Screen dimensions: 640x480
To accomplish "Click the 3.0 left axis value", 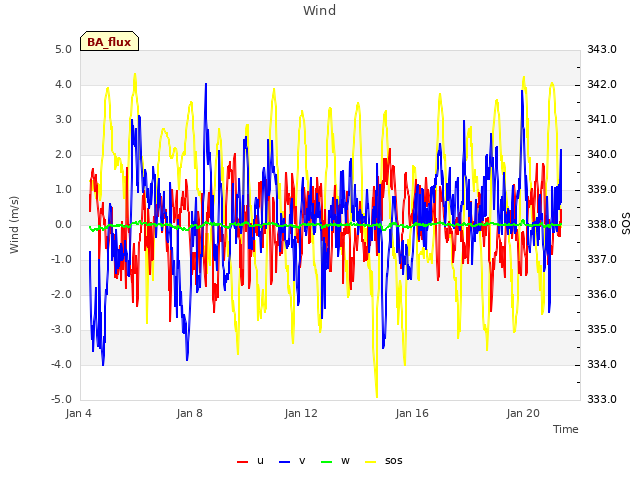I will (63, 120).
